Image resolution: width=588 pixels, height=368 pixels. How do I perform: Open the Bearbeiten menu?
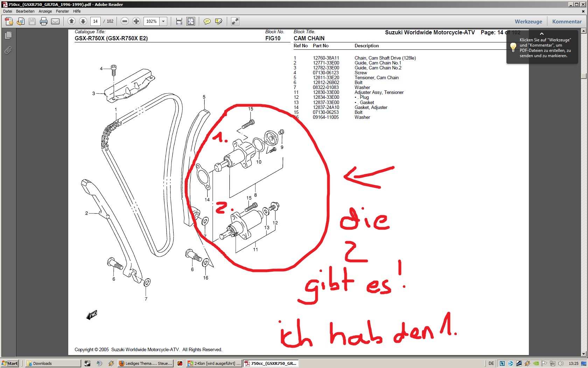(25, 11)
